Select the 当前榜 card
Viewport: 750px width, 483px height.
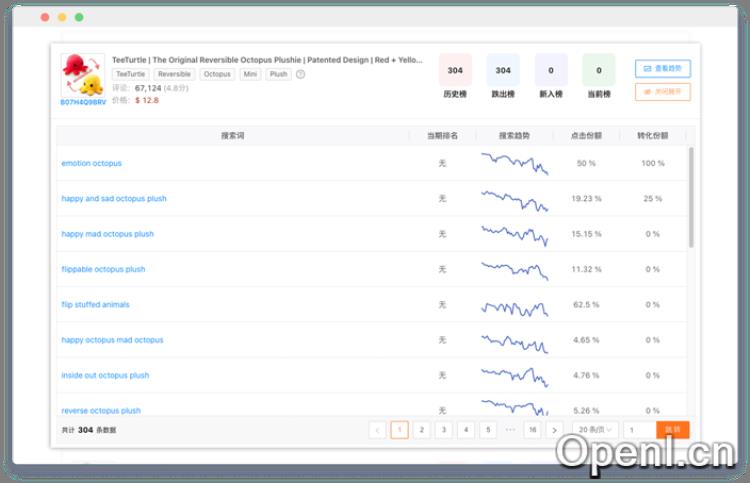click(599, 76)
